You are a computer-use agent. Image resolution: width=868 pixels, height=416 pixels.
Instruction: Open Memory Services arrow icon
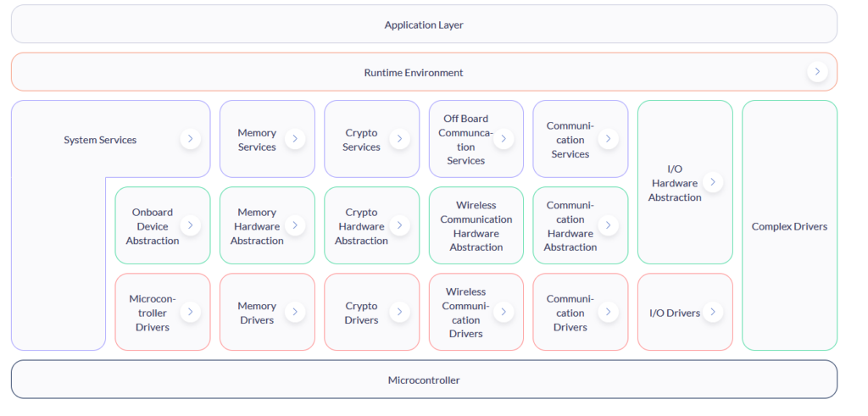[x=294, y=139]
